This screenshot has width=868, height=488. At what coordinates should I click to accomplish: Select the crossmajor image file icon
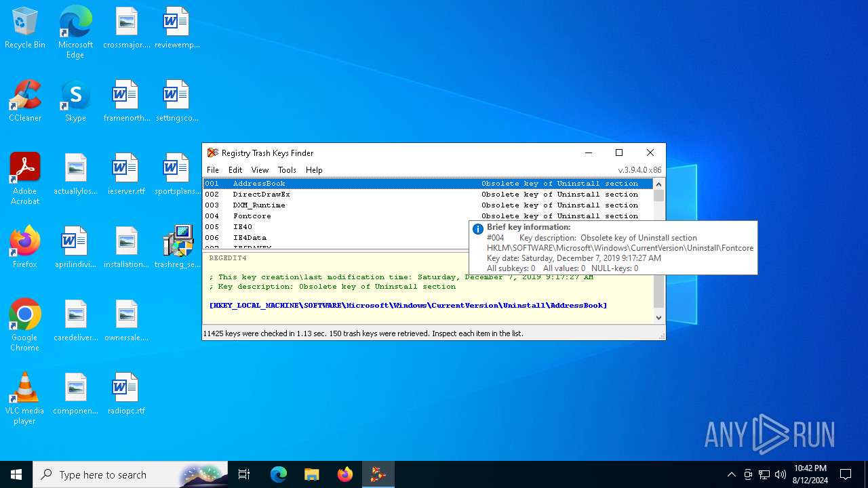[126, 28]
